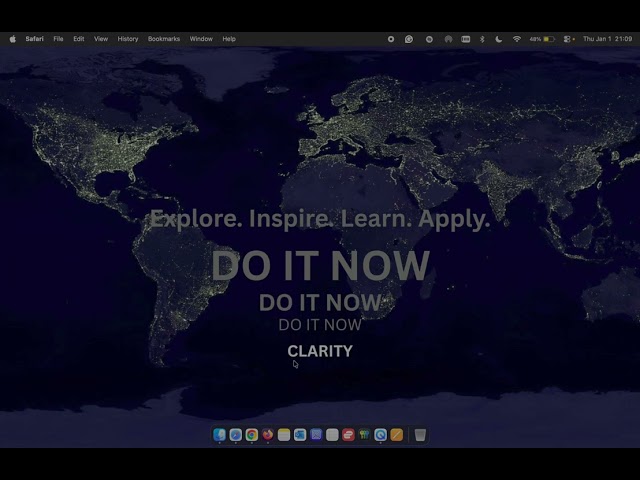This screenshot has height=480, width=640.
Task: Open the Edit menu
Action: [x=79, y=39]
